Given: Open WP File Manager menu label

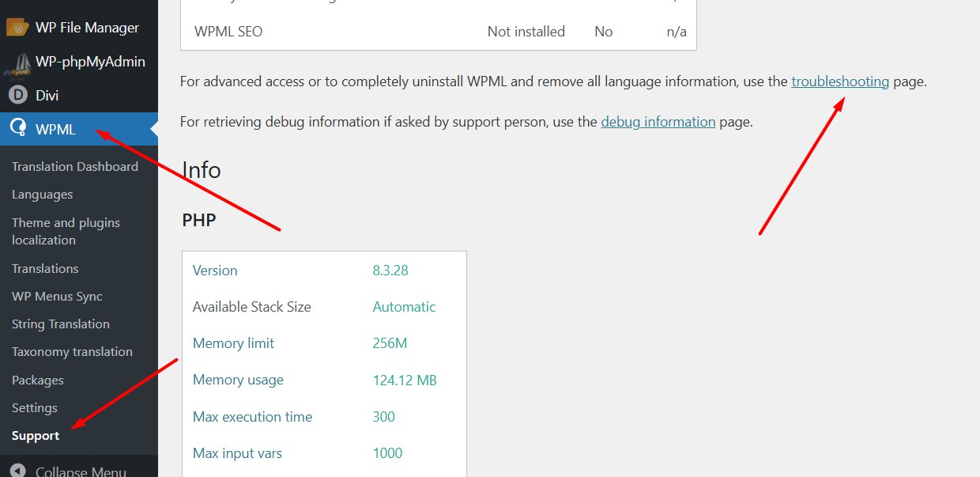Looking at the screenshot, I should click(87, 28).
